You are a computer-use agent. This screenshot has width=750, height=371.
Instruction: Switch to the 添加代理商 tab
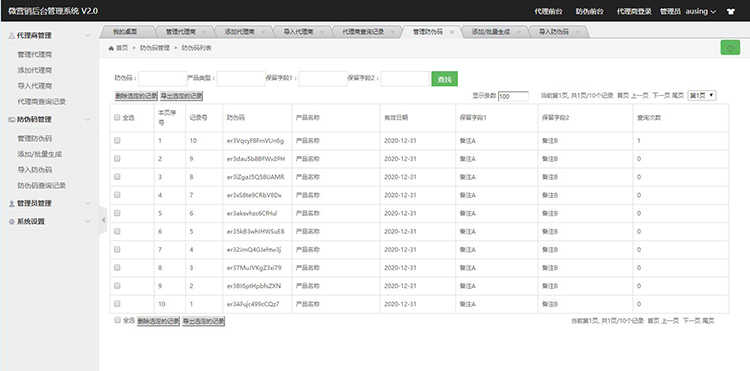point(240,32)
